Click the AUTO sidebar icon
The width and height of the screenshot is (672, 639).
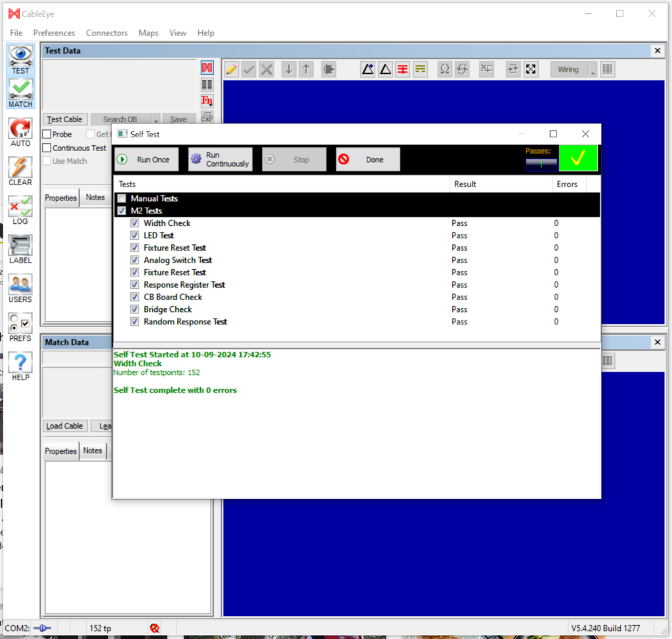pyautogui.click(x=20, y=132)
